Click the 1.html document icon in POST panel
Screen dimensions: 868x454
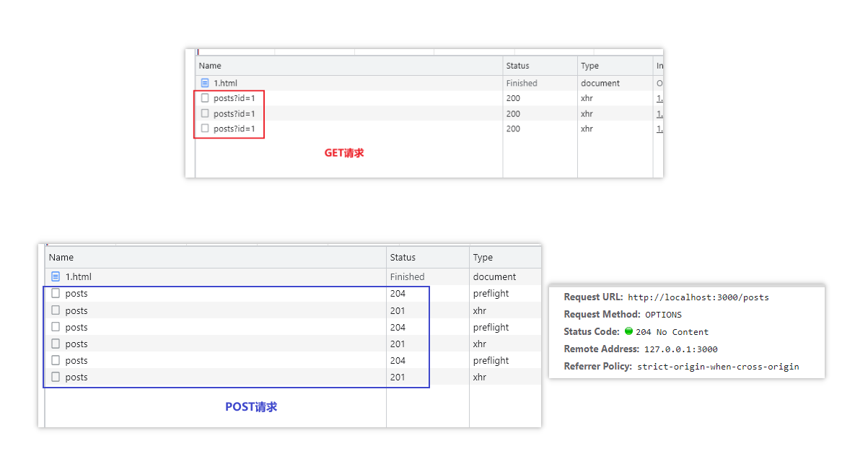[x=56, y=276]
